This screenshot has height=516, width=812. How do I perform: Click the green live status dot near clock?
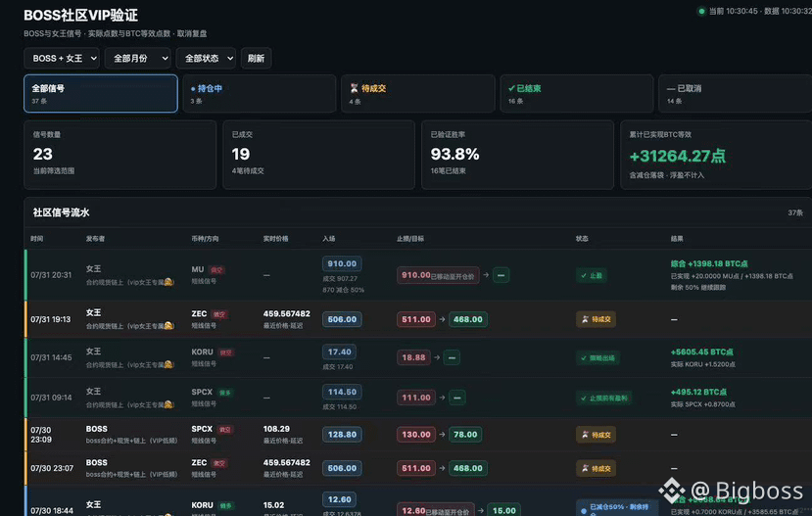pos(701,11)
